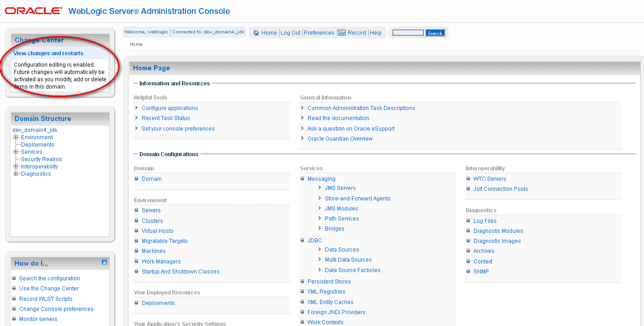Image resolution: width=644 pixels, height=326 pixels.
Task: Open the Domain configuration link
Action: coord(152,179)
